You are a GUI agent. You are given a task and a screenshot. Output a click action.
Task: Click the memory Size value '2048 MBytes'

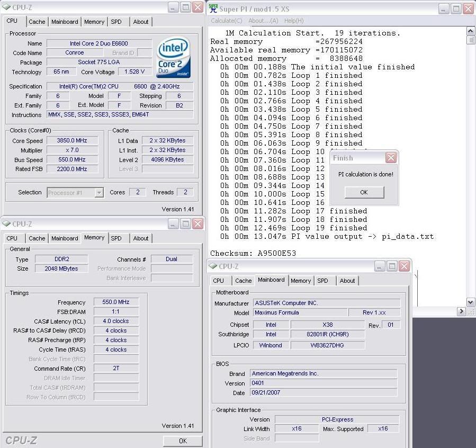(61, 268)
